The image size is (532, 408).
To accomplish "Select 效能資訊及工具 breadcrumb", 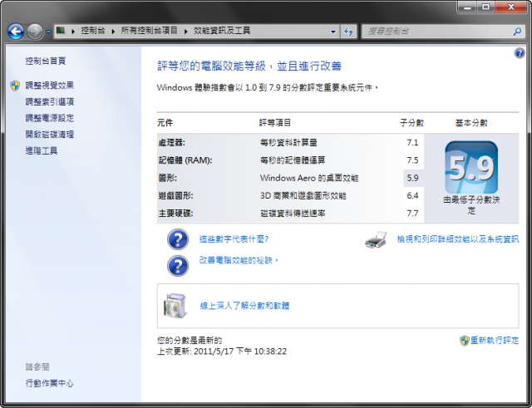I will pos(222,31).
